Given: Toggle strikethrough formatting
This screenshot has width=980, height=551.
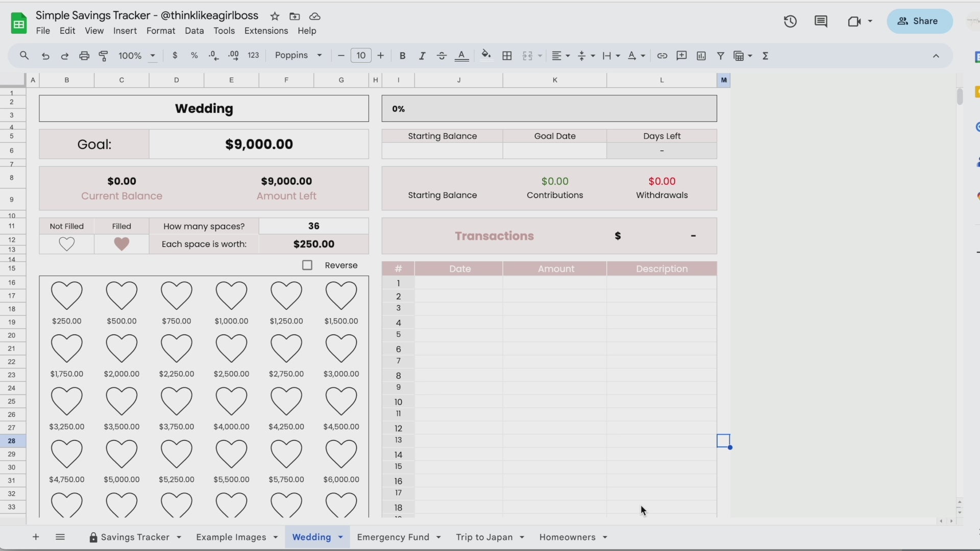Looking at the screenshot, I should point(442,56).
